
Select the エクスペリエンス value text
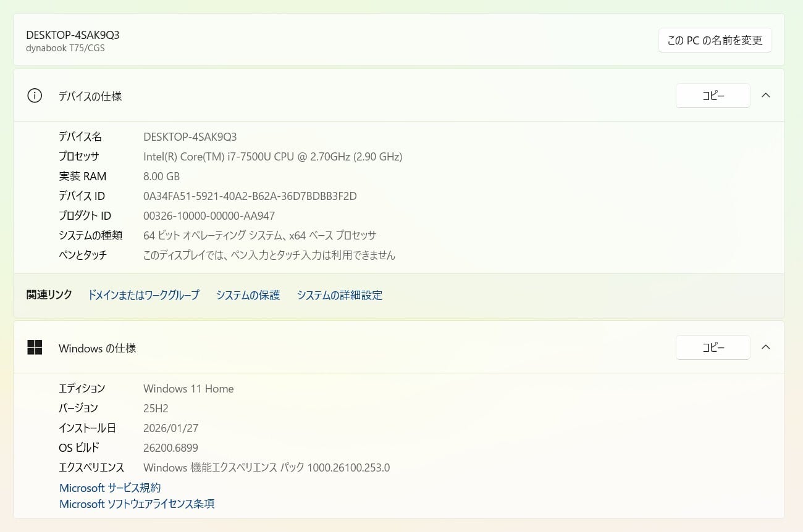pyautogui.click(x=267, y=467)
